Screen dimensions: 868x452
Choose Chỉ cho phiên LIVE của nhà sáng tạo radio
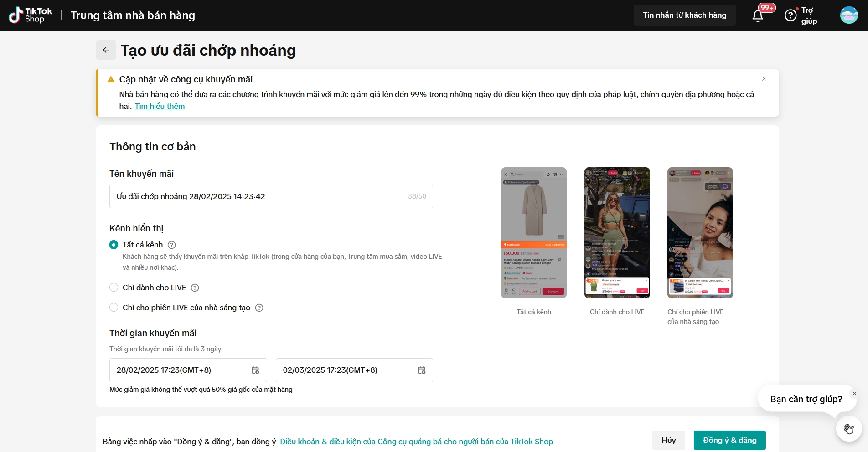pyautogui.click(x=114, y=308)
